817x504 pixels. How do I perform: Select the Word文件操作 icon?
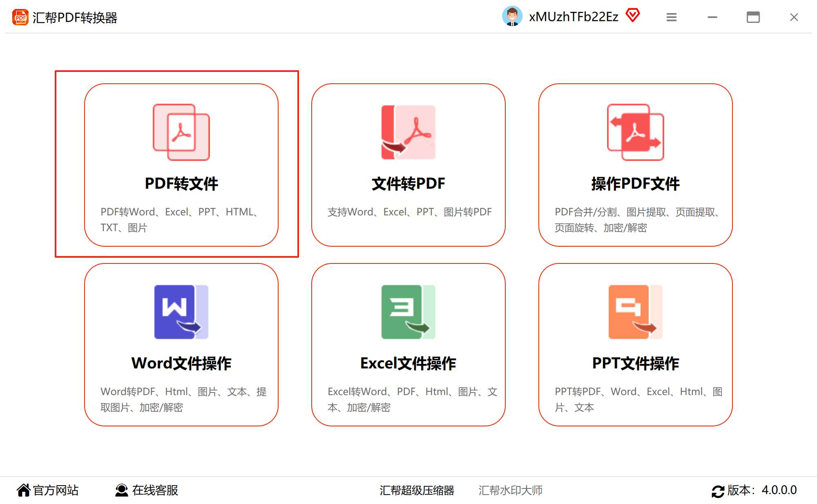(181, 312)
